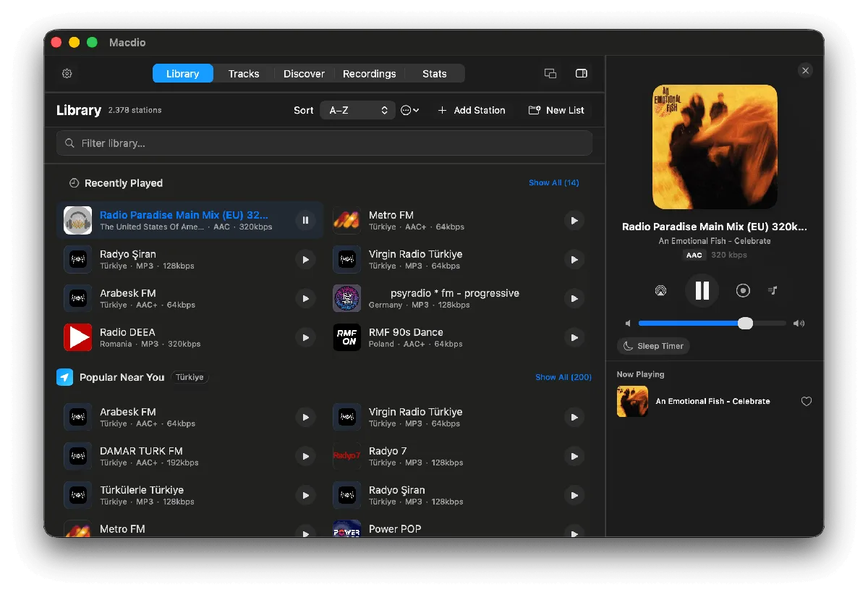The width and height of the screenshot is (868, 595).
Task: Play Arabesk FM in Recently Played
Action: [x=305, y=298]
